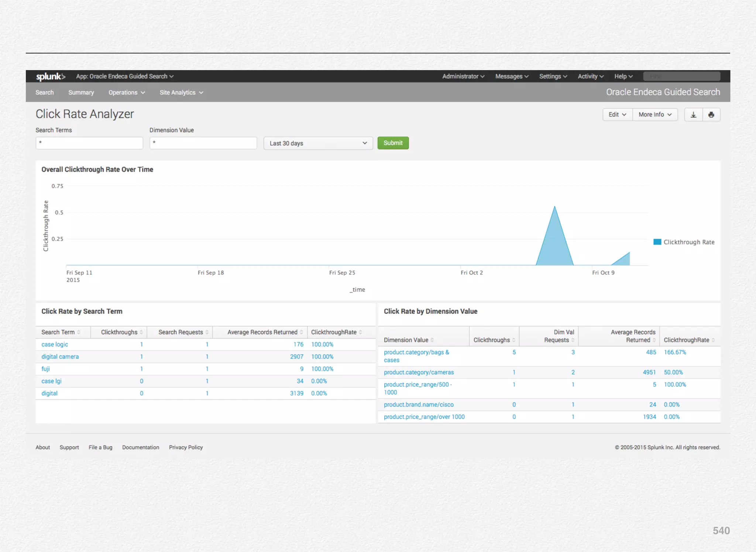The image size is (756, 552).
Task: Open the Operations menu
Action: tap(126, 93)
